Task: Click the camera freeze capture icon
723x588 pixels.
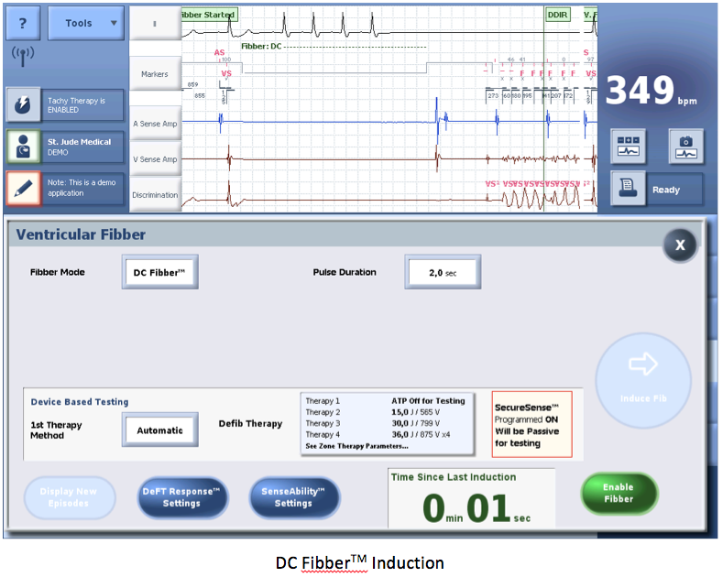Action: pos(683,146)
